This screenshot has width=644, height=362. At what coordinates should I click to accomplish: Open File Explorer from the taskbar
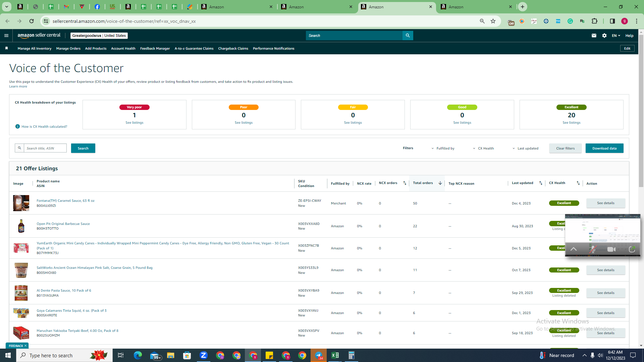(171, 355)
